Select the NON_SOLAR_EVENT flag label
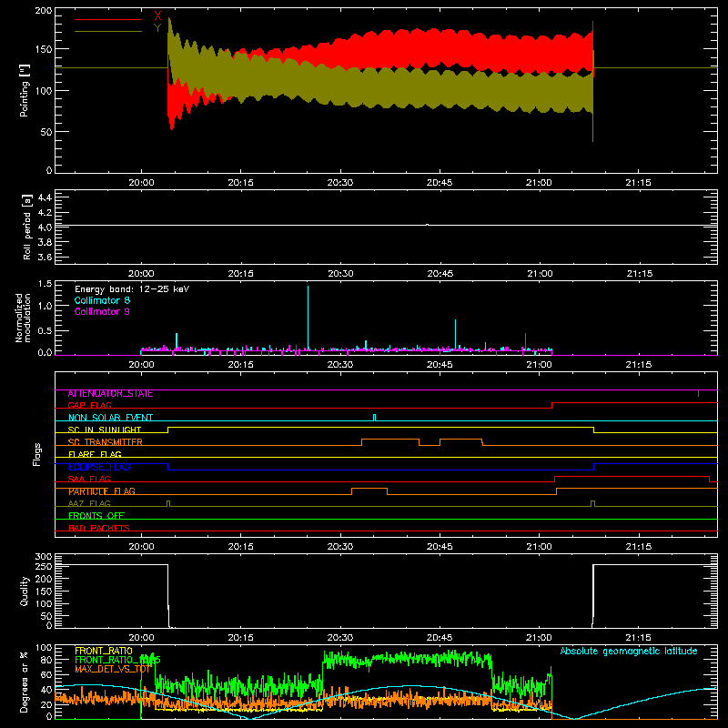Image resolution: width=728 pixels, height=728 pixels. click(110, 418)
